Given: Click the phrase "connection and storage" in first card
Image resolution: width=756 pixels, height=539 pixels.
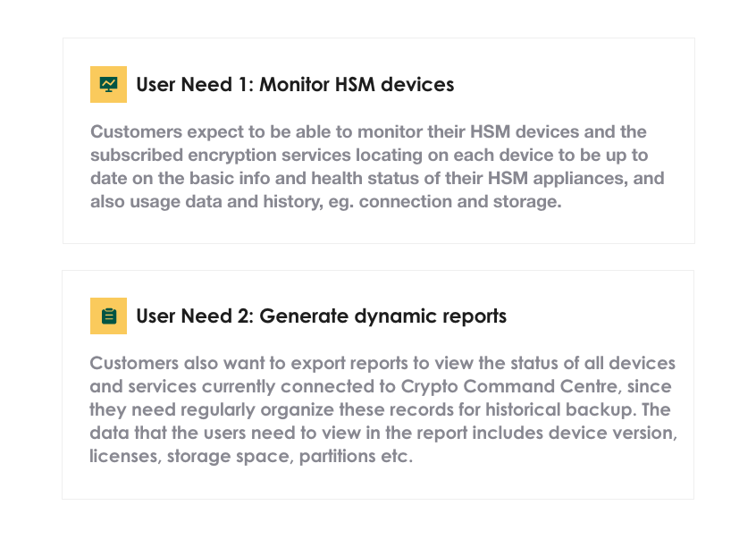Looking at the screenshot, I should [x=460, y=201].
